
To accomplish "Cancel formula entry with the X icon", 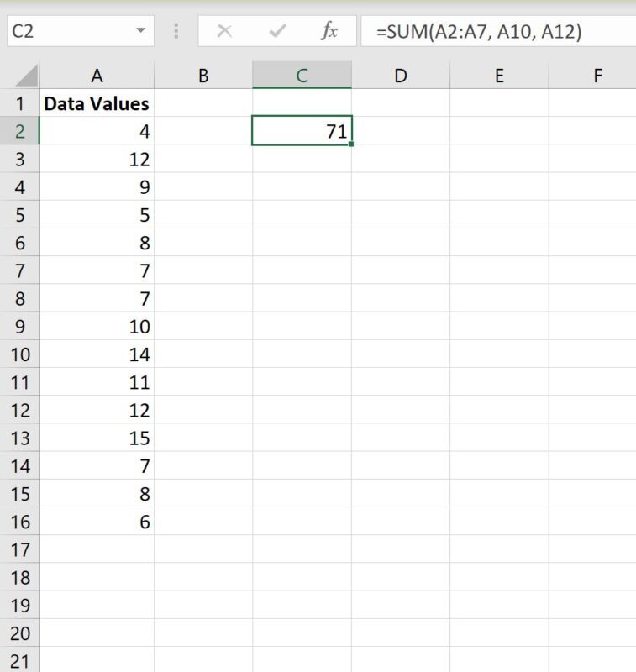I will pyautogui.click(x=224, y=31).
